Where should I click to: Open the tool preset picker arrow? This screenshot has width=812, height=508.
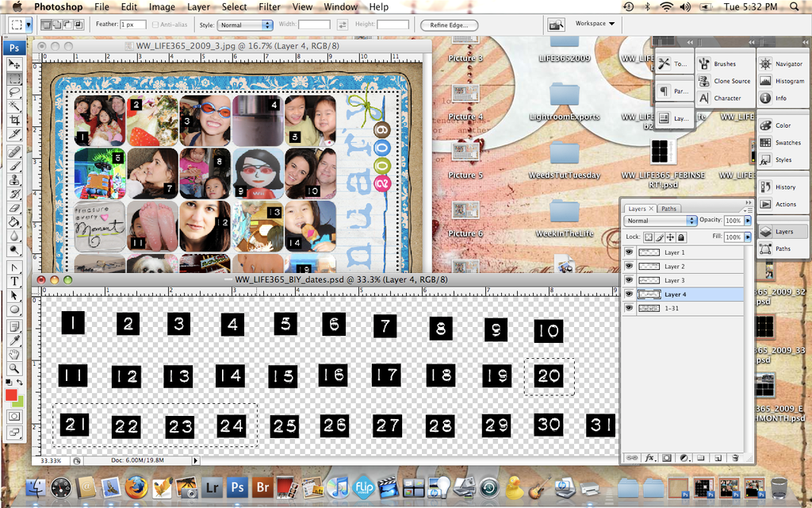click(28, 25)
